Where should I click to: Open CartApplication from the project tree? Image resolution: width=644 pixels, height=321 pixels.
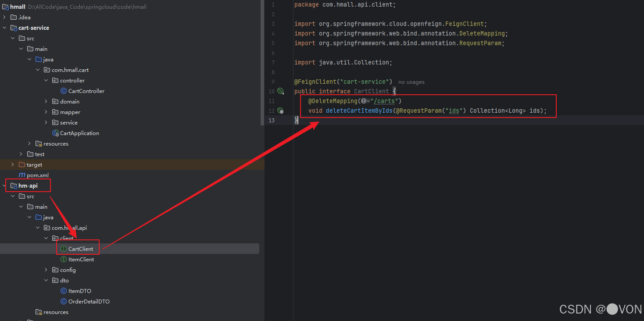pos(79,133)
